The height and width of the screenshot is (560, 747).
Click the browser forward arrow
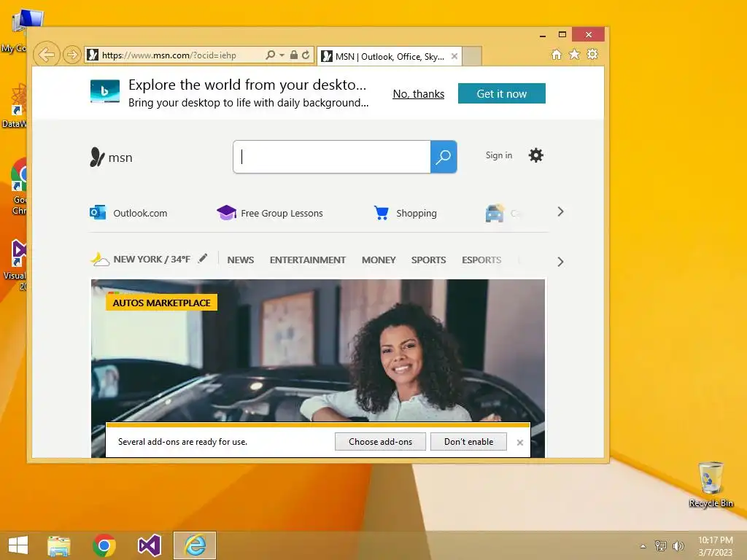(x=72, y=55)
